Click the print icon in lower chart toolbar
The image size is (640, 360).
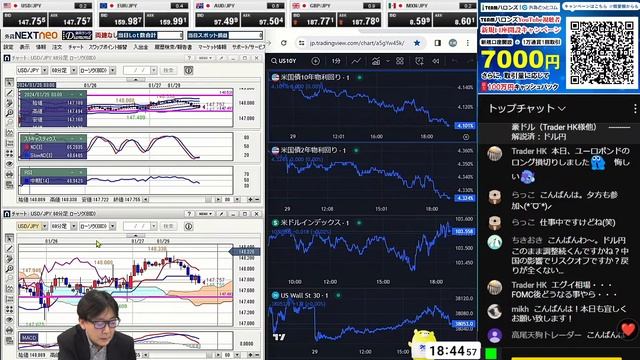point(9,330)
